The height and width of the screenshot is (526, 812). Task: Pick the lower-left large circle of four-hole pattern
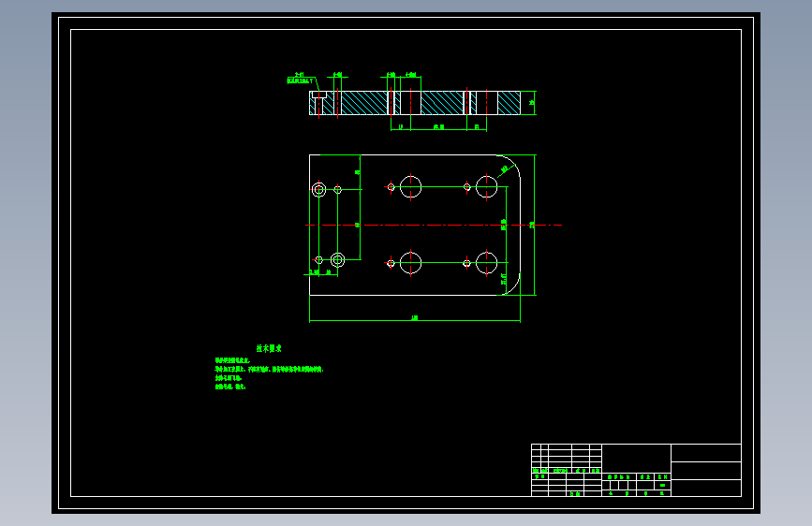click(410, 263)
